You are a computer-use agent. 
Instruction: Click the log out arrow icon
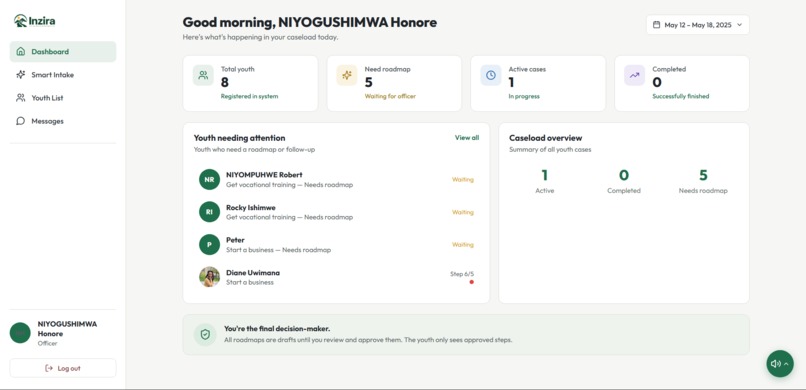(49, 368)
